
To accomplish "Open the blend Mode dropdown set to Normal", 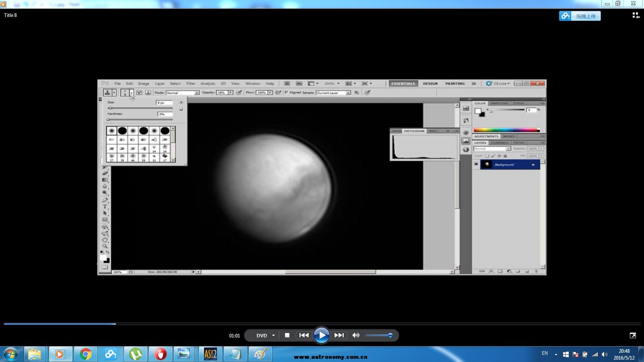I will click(183, 93).
